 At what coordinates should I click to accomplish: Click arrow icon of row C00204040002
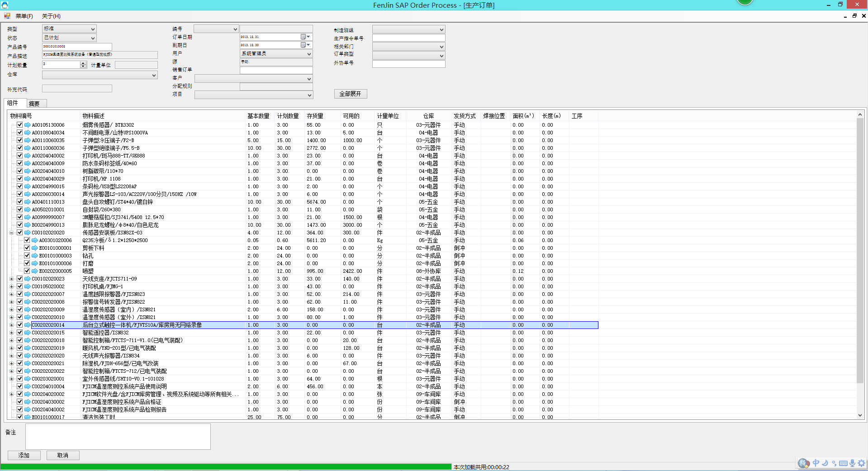pos(28,409)
